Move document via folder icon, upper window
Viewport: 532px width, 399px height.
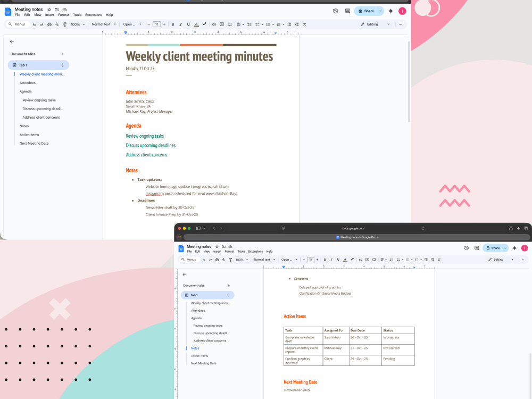point(57,10)
